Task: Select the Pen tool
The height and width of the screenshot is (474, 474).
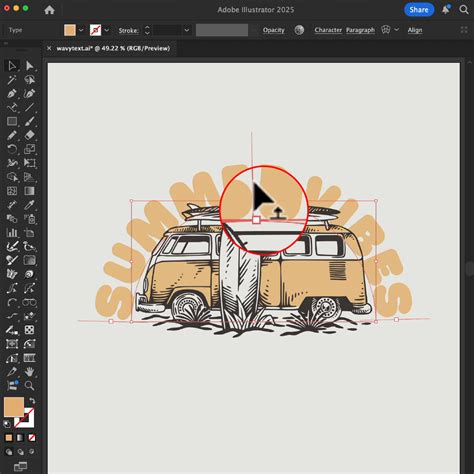Action: [12, 94]
